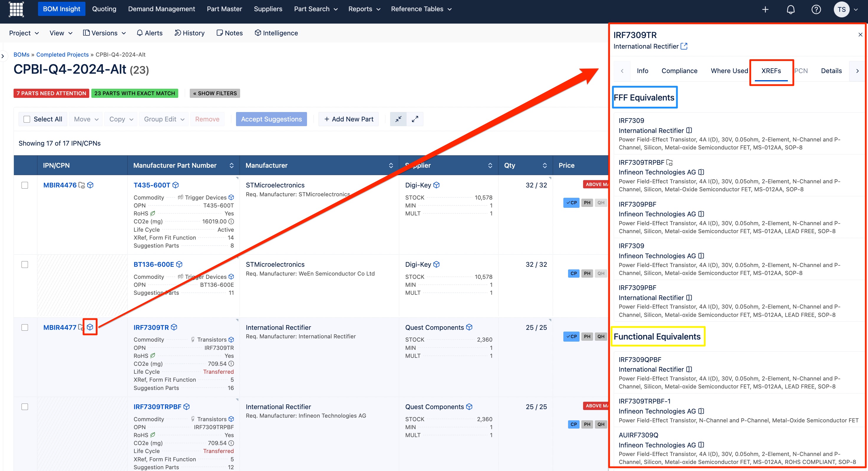Click copy icon next to IRF7309TRPBF in panel
Image resolution: width=868 pixels, height=471 pixels.
point(669,162)
